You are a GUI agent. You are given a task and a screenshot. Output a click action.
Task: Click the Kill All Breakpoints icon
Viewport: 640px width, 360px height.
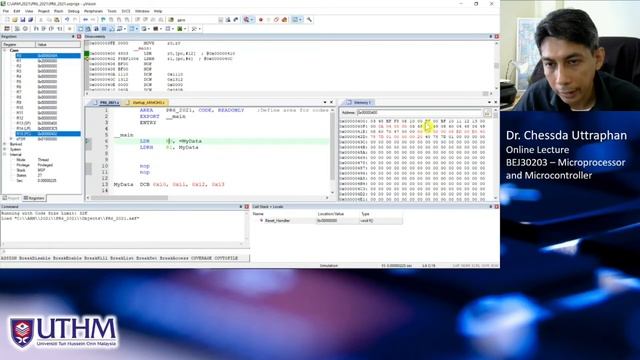tap(284, 20)
